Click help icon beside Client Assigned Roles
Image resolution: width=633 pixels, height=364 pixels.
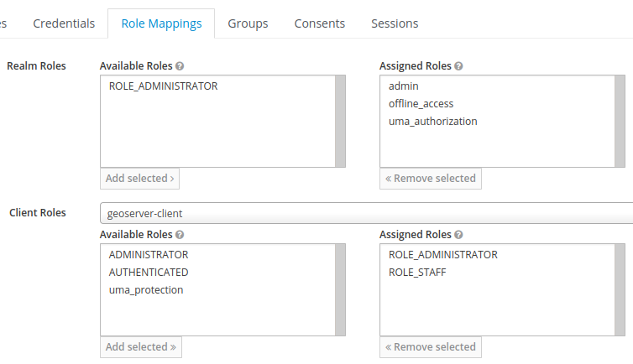[x=458, y=236]
